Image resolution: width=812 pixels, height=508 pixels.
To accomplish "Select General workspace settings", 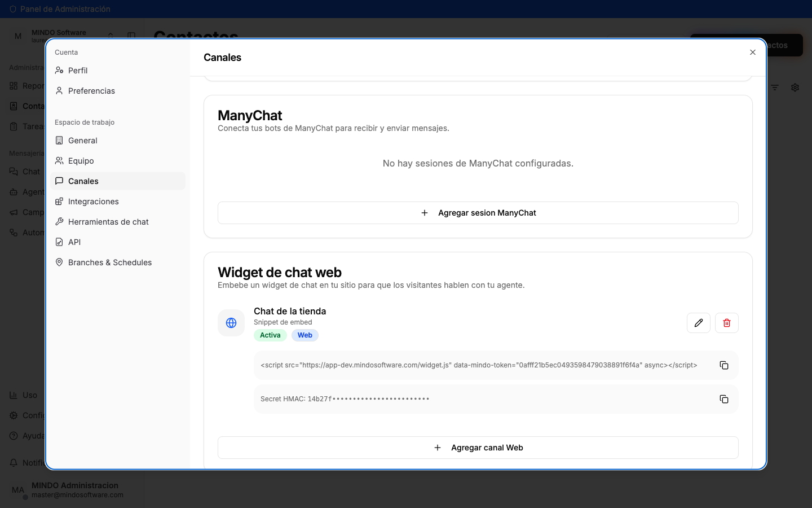I will [x=118, y=141].
